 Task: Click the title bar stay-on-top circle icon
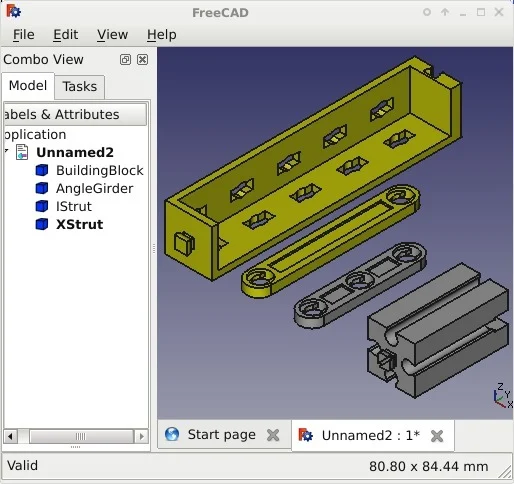pyautogui.click(x=427, y=12)
